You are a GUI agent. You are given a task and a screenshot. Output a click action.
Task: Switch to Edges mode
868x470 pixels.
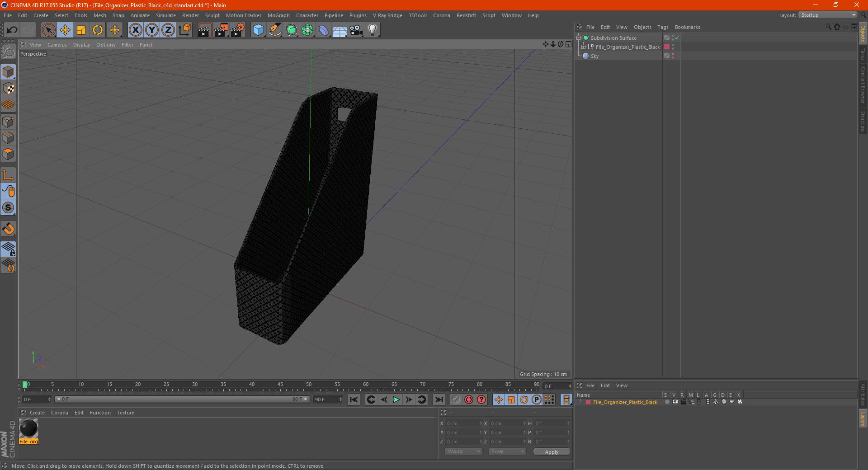coord(9,138)
